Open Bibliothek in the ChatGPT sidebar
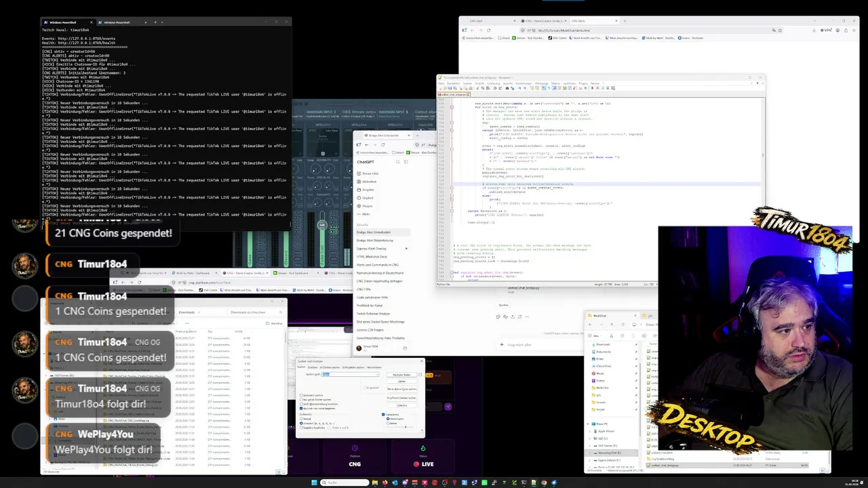This screenshot has height=488, width=868. [369, 182]
